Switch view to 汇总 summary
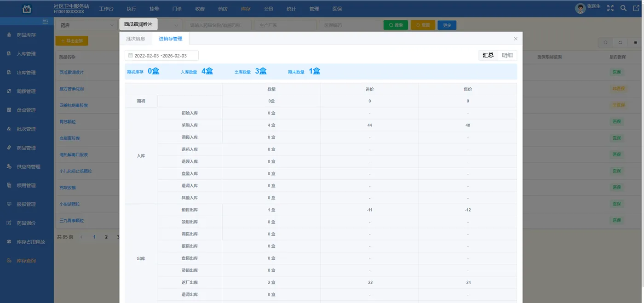 pos(488,55)
